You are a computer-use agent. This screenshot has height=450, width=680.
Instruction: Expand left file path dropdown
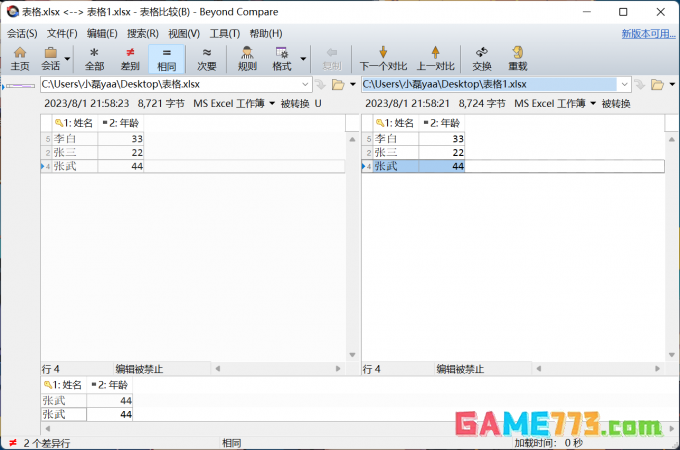[x=306, y=84]
